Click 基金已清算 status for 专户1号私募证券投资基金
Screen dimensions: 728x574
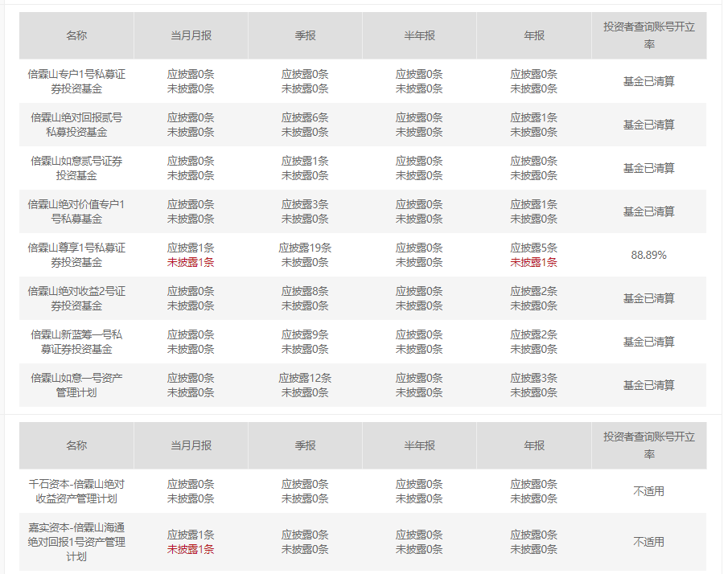coord(648,81)
